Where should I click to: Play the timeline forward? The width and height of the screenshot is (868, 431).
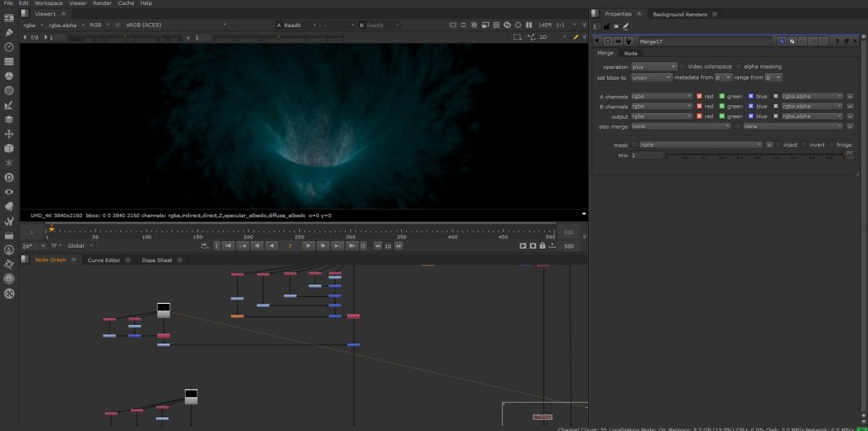(x=309, y=246)
